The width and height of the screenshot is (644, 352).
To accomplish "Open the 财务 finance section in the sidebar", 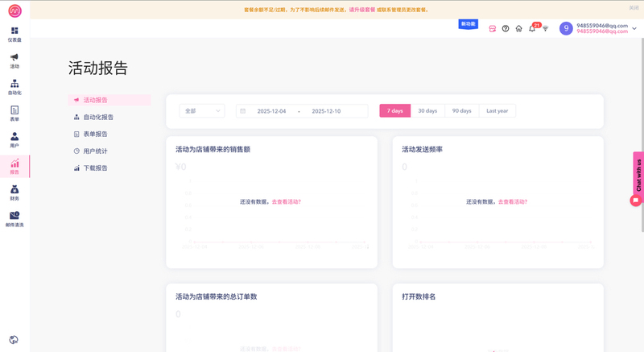I will [x=14, y=193].
